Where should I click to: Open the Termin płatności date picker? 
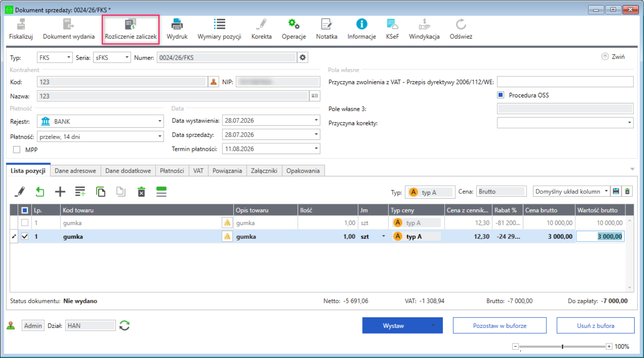click(x=316, y=149)
